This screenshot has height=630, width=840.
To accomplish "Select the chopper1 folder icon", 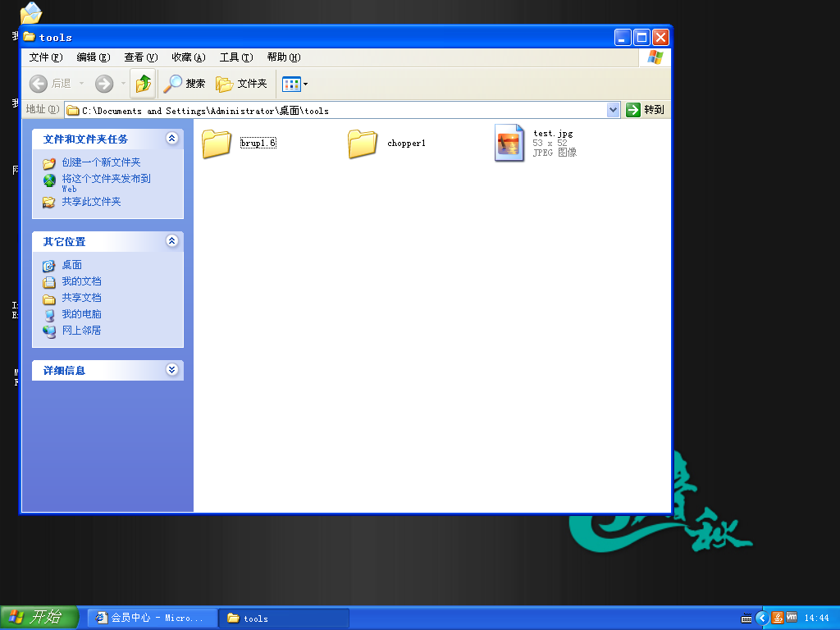I will click(x=363, y=144).
